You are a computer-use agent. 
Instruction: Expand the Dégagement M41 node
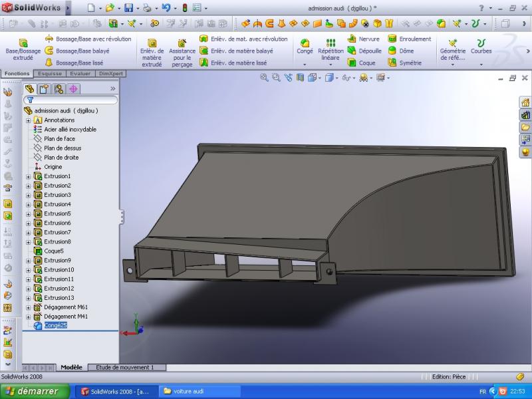pyautogui.click(x=29, y=317)
